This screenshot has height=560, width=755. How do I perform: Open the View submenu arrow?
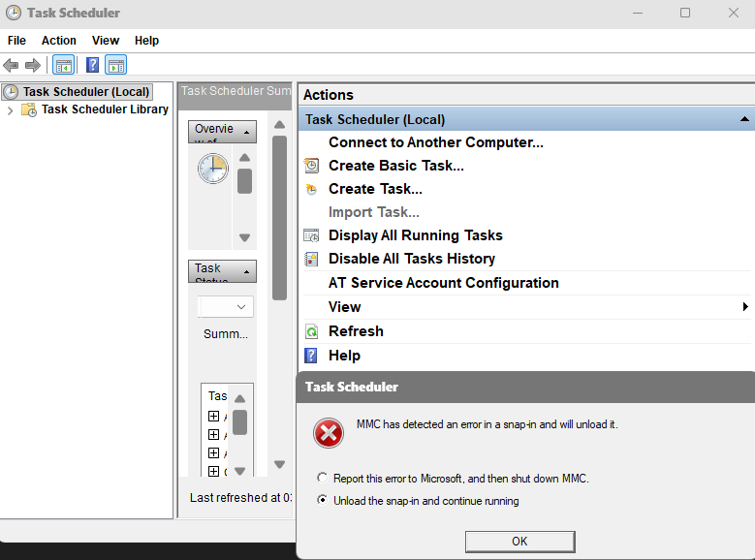745,307
